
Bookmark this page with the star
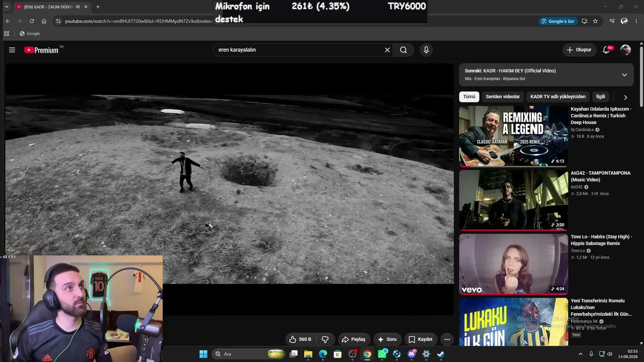tap(595, 21)
